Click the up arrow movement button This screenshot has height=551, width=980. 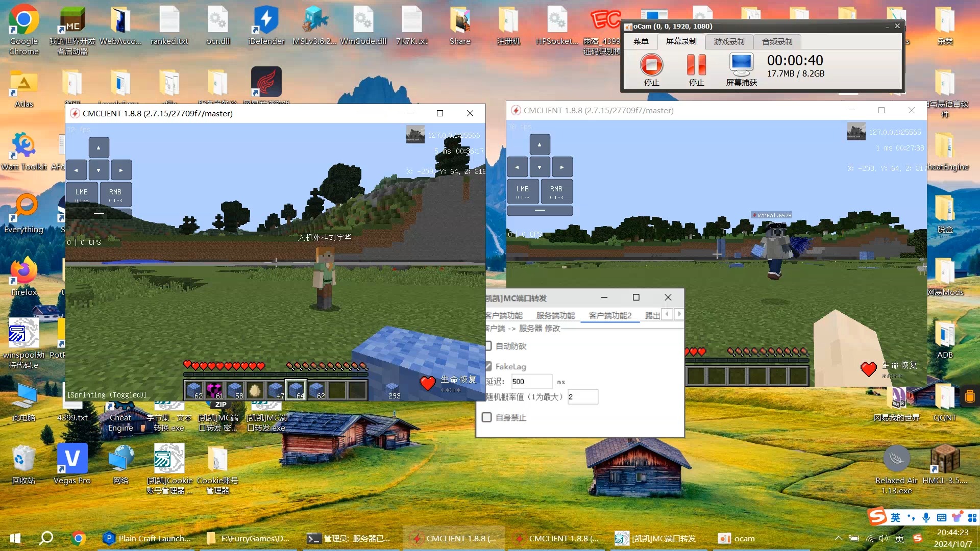coord(99,147)
